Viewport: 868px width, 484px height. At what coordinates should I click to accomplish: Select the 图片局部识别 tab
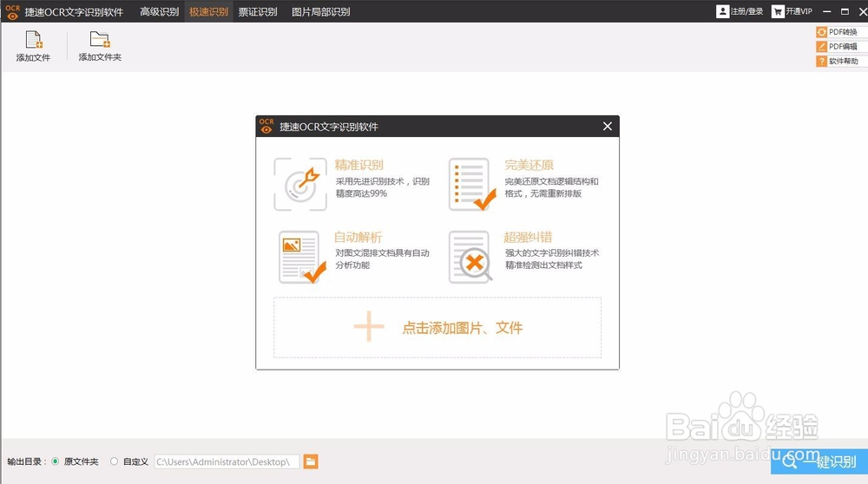tap(320, 11)
